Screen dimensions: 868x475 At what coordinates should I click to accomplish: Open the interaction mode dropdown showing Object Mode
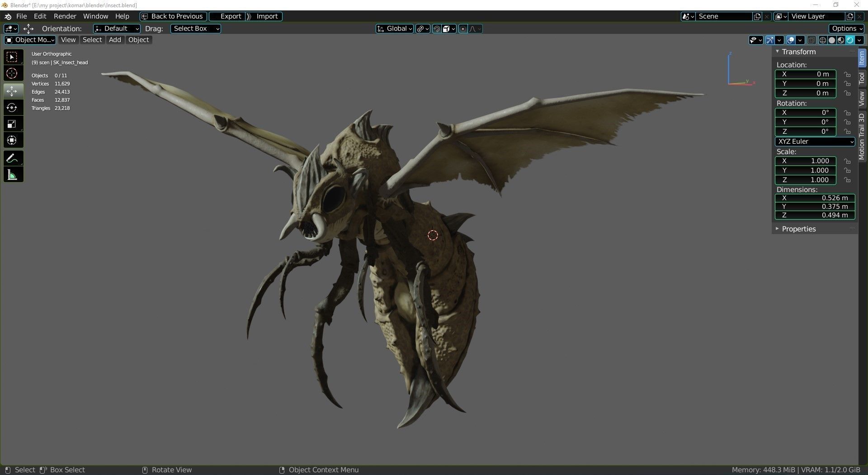(30, 40)
